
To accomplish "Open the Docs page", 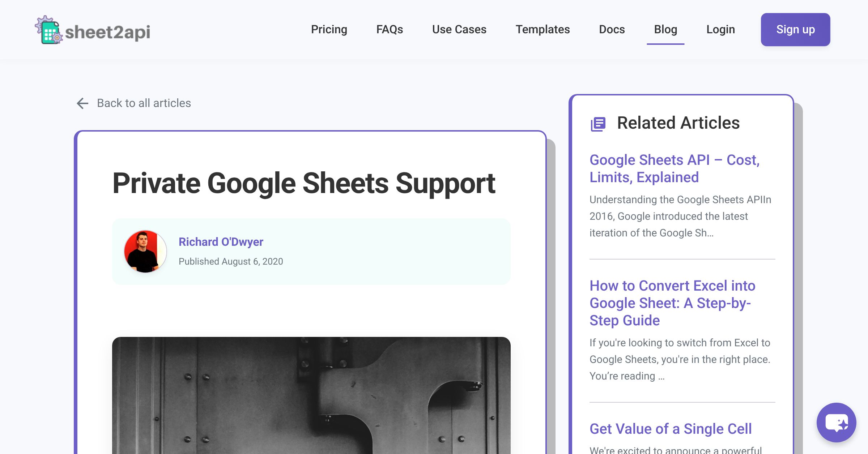I will pyautogui.click(x=612, y=30).
